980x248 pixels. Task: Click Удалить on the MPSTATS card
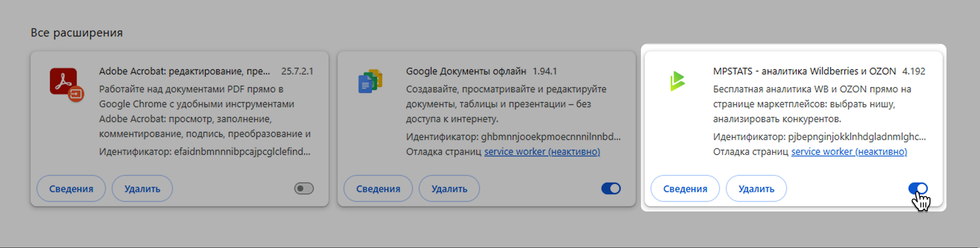click(756, 189)
